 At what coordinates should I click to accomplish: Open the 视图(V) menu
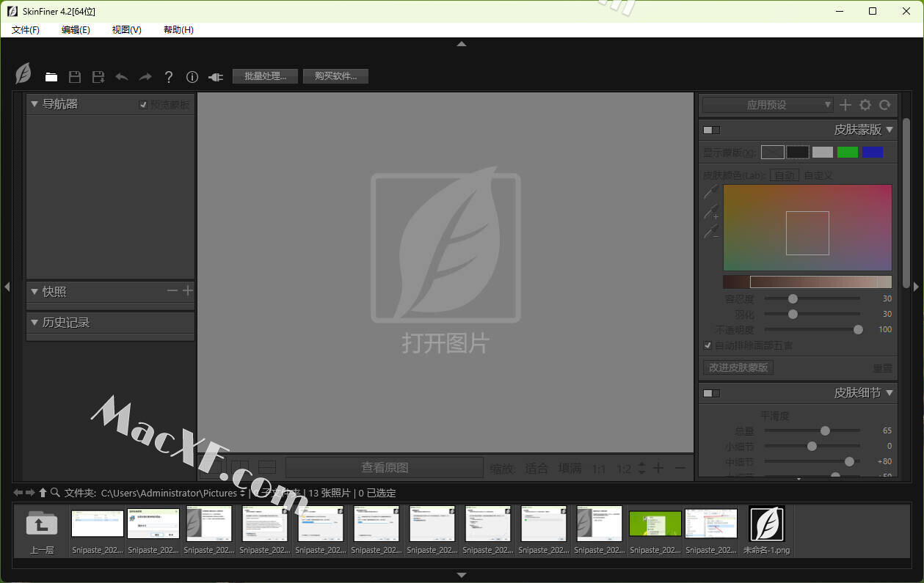pos(126,30)
